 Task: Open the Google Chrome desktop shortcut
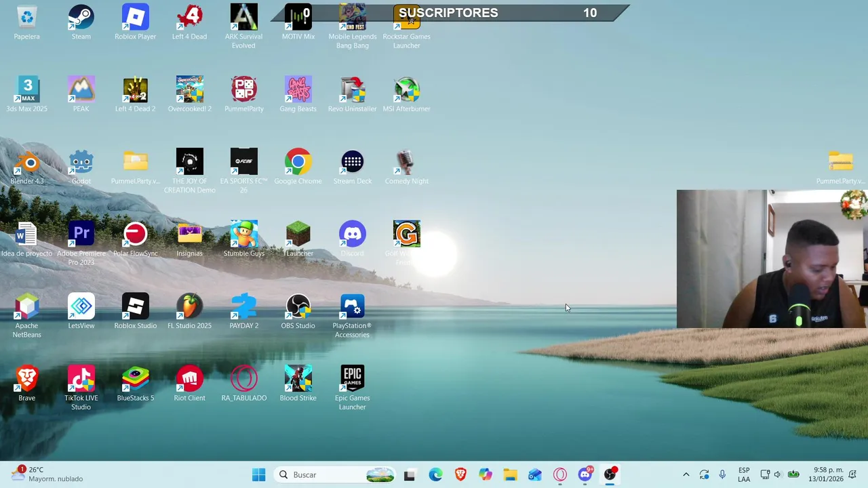point(298,167)
